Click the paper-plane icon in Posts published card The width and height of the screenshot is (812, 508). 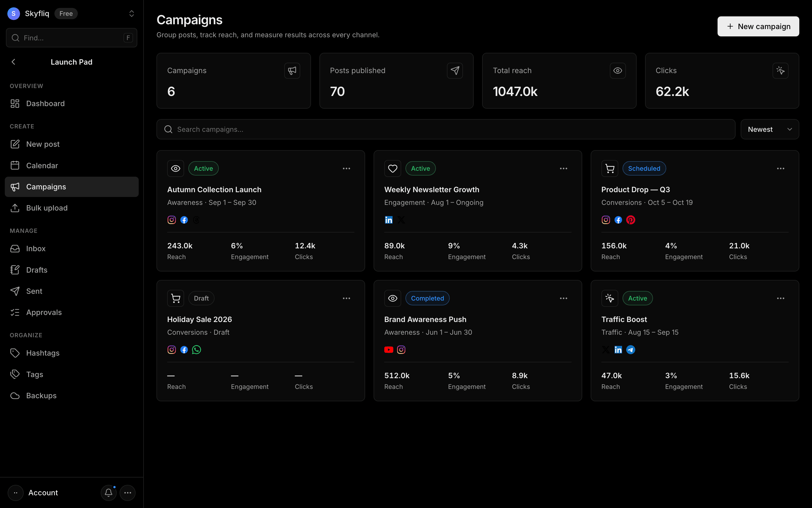455,71
